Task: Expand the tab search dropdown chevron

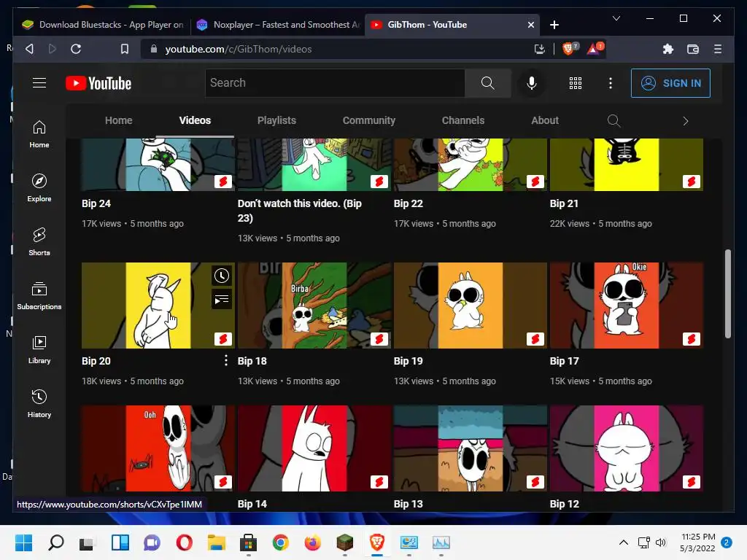Action: [616, 18]
